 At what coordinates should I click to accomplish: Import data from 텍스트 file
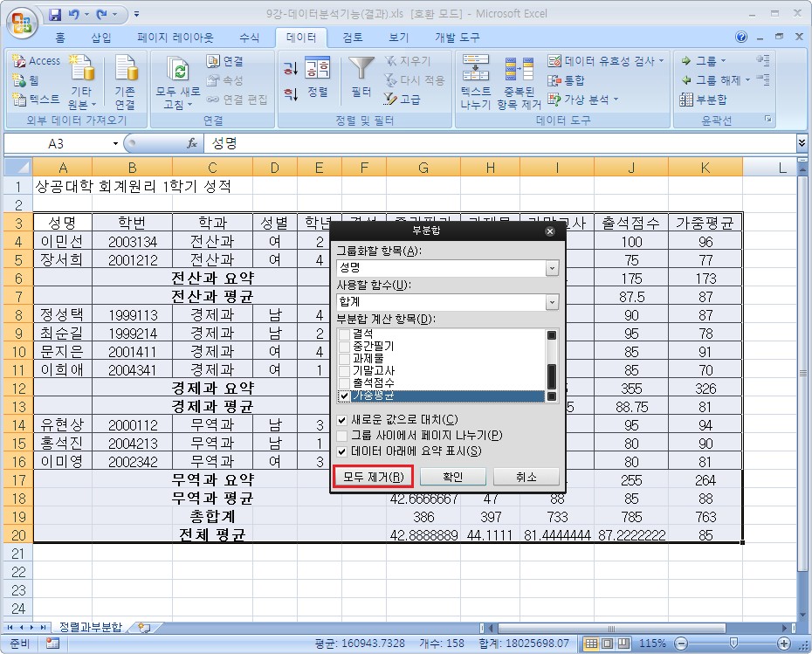click(x=36, y=99)
